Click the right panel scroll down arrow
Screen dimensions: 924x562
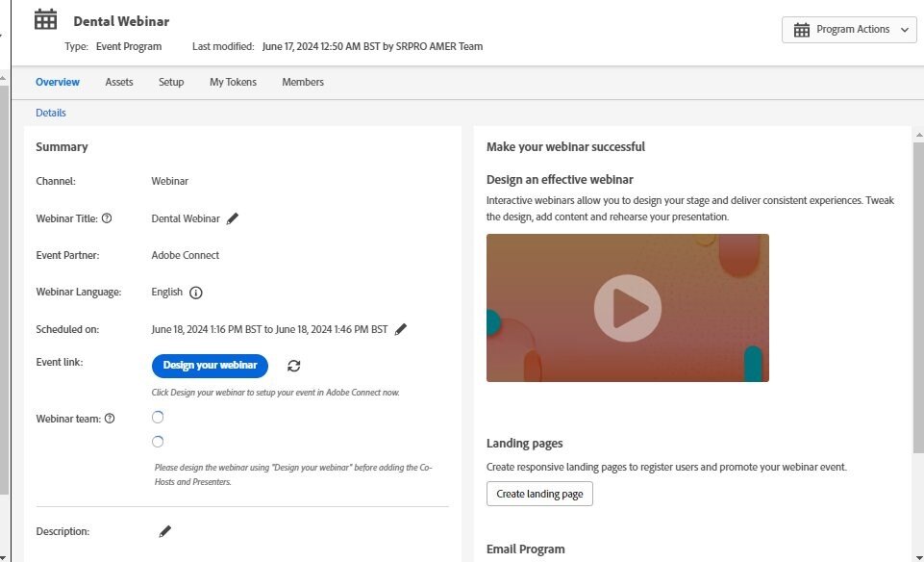pyautogui.click(x=918, y=556)
